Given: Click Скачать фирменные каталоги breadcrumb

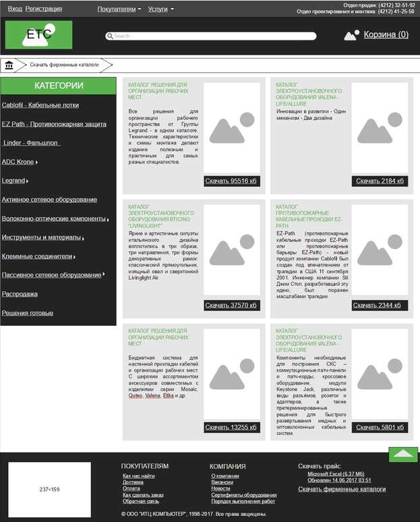Looking at the screenshot, I should click(64, 65).
